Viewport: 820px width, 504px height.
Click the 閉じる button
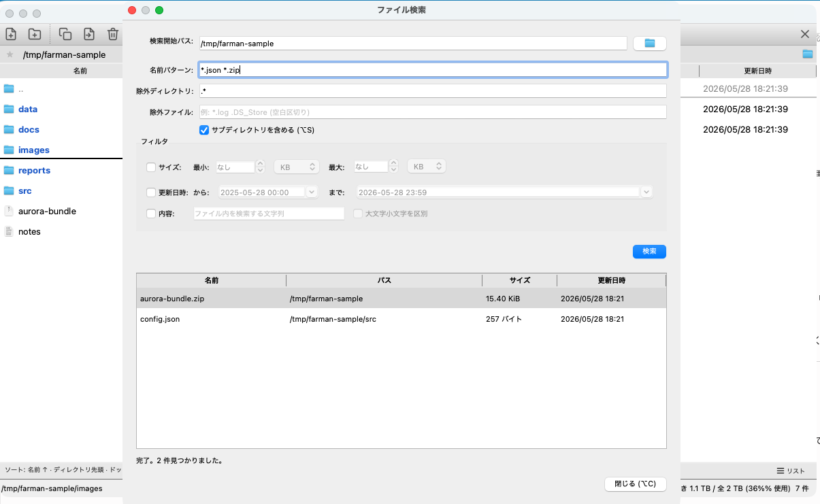(x=635, y=484)
